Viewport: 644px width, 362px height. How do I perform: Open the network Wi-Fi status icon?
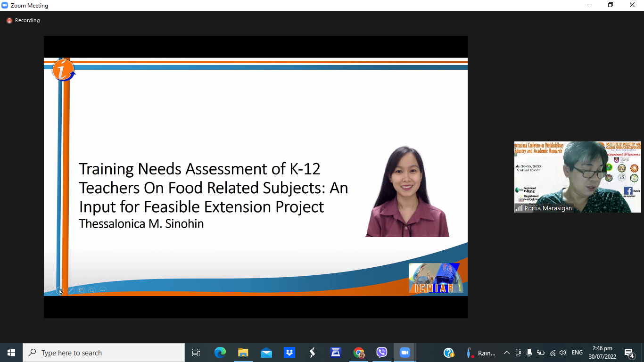(552, 353)
